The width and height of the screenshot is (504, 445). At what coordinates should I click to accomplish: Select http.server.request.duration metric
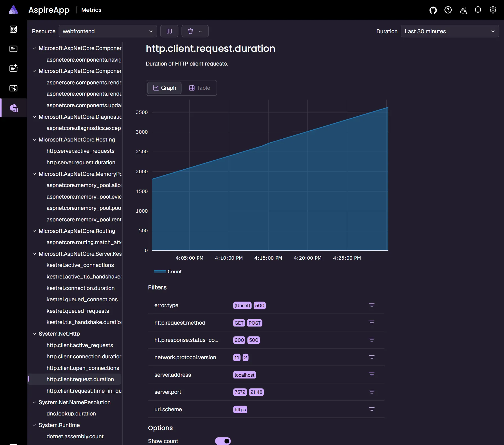[81, 163]
